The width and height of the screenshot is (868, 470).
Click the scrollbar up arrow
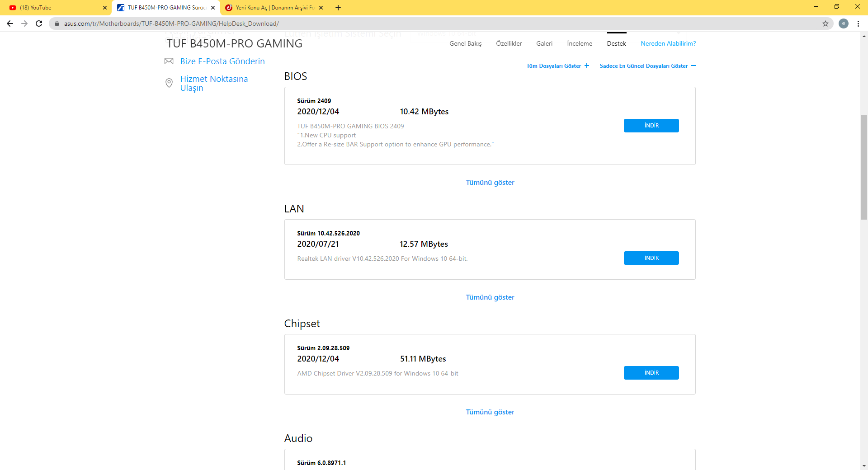click(x=864, y=35)
